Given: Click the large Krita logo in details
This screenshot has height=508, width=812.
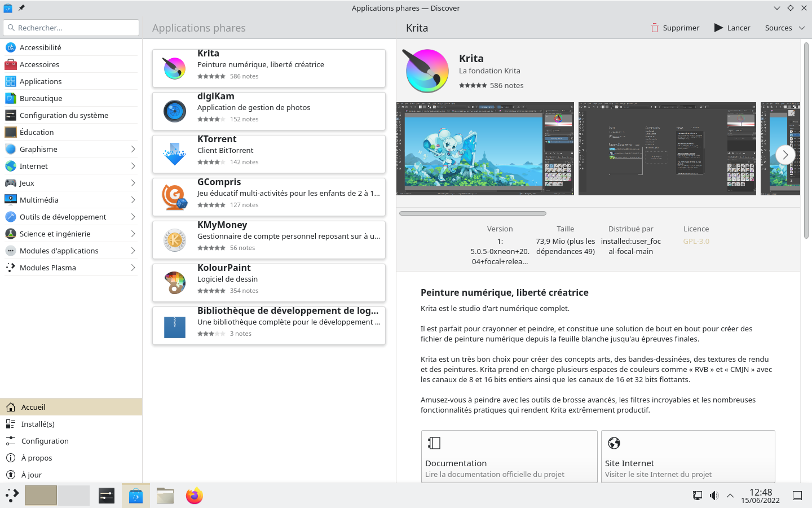Looking at the screenshot, I should click(x=426, y=71).
